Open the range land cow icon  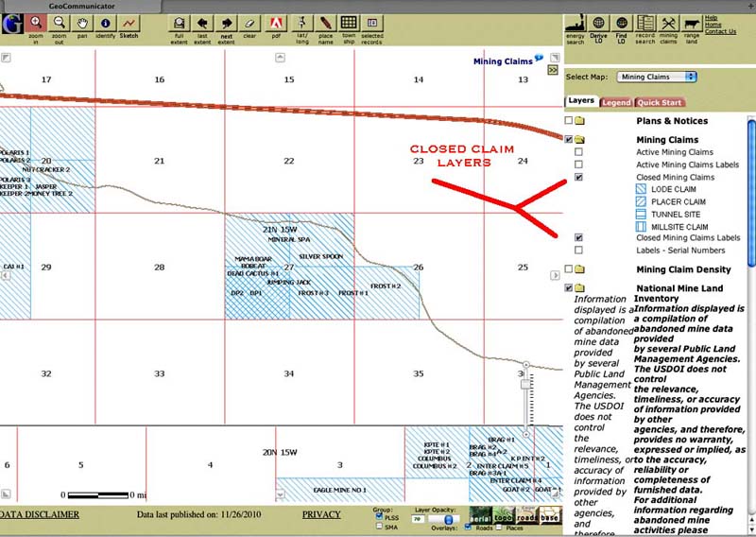pos(692,23)
